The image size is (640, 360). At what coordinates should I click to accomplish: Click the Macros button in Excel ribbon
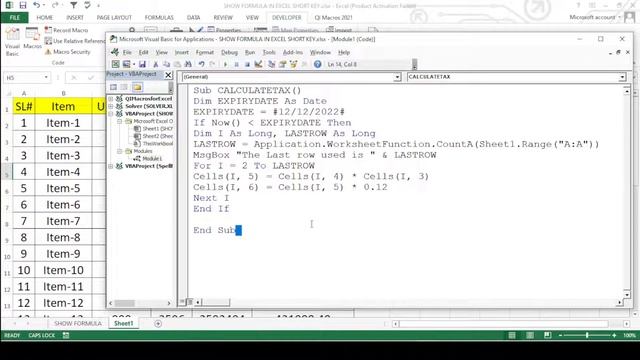[x=32, y=39]
